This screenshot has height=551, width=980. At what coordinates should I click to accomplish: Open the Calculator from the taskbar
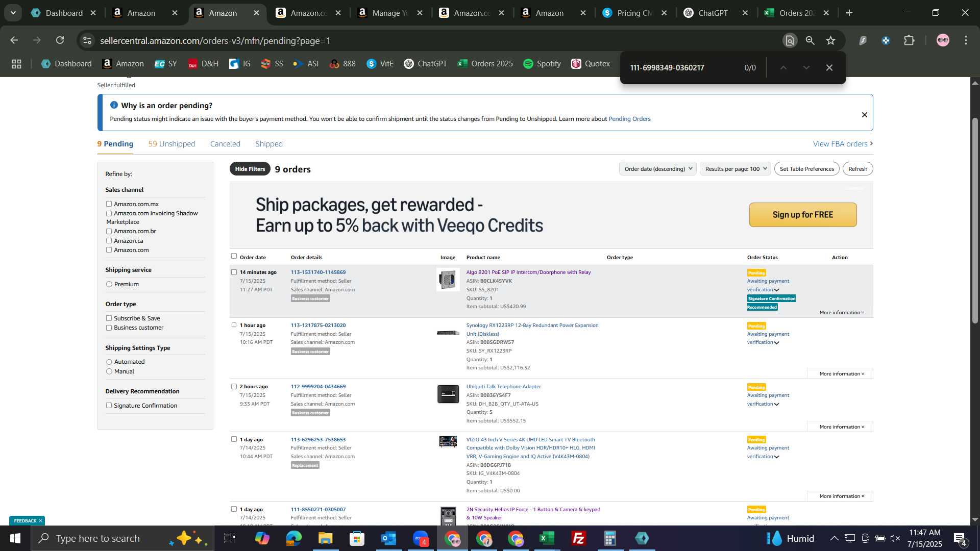coord(610,538)
